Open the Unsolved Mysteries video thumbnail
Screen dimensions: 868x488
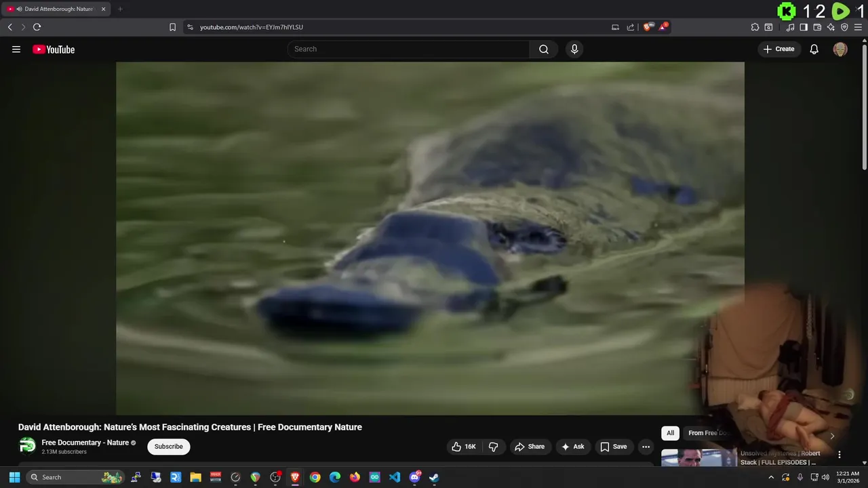[699, 457]
